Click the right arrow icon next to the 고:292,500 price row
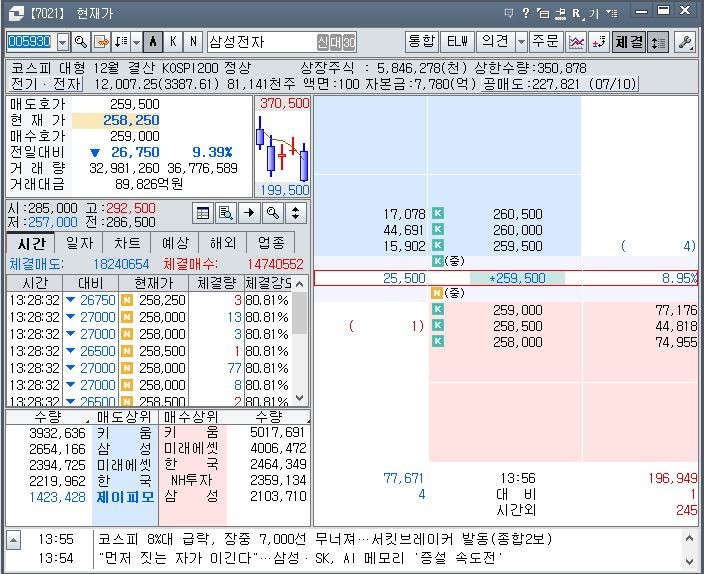 pyautogui.click(x=249, y=213)
